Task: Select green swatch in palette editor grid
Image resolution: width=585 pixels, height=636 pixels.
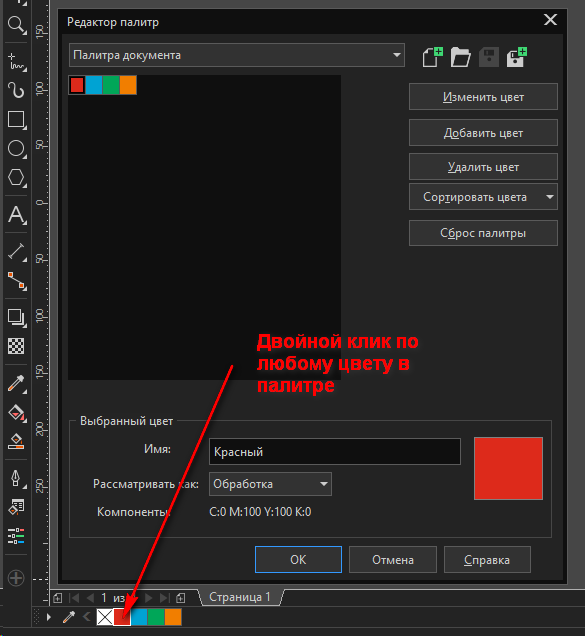Action: (111, 85)
